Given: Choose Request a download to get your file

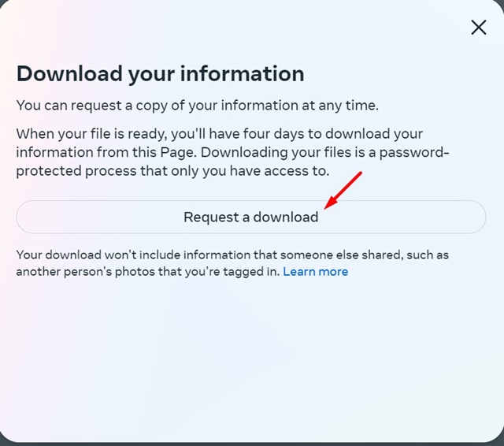Looking at the screenshot, I should pyautogui.click(x=251, y=217).
